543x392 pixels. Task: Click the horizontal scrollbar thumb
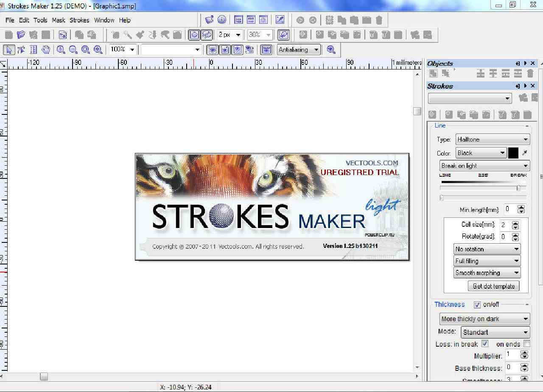[44, 376]
